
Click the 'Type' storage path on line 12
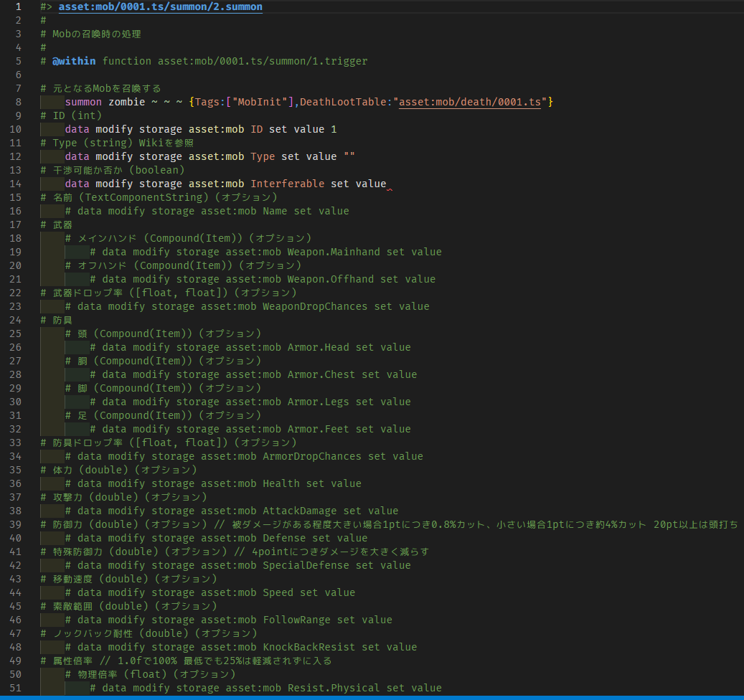[x=263, y=156]
